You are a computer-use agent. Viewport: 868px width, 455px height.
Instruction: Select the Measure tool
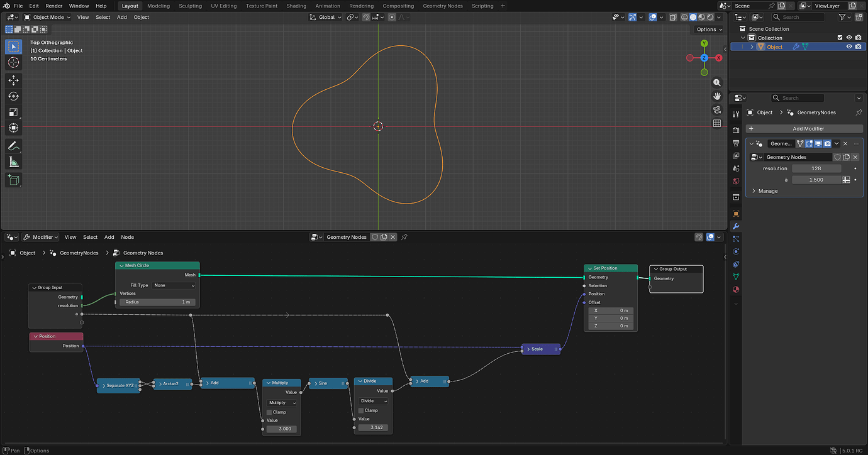pyautogui.click(x=13, y=162)
